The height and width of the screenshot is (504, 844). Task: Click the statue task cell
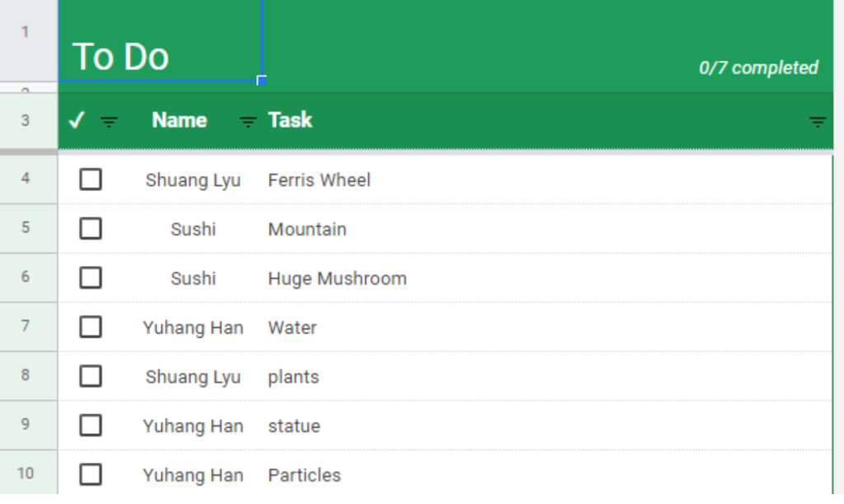click(548, 426)
